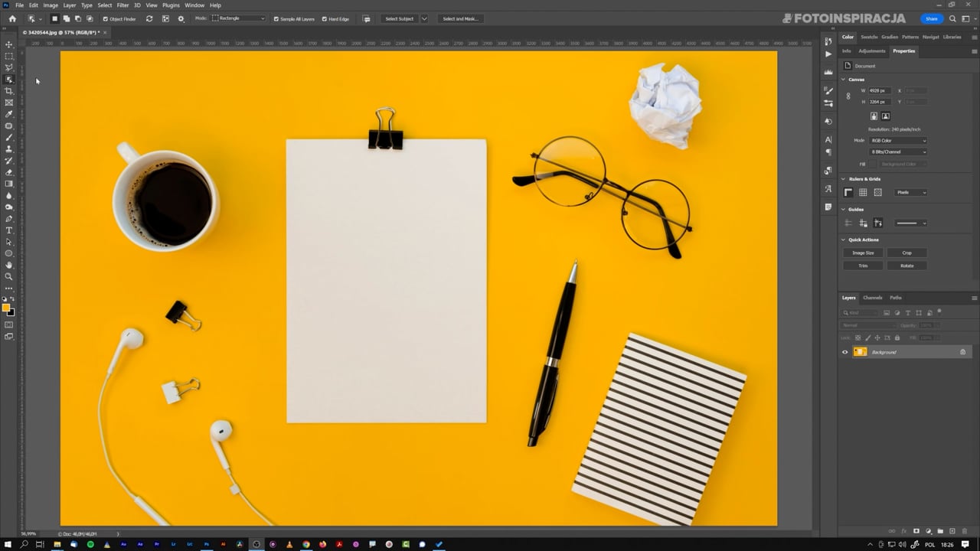
Task: Toggle the Hard Edge checkbox
Action: [325, 18]
